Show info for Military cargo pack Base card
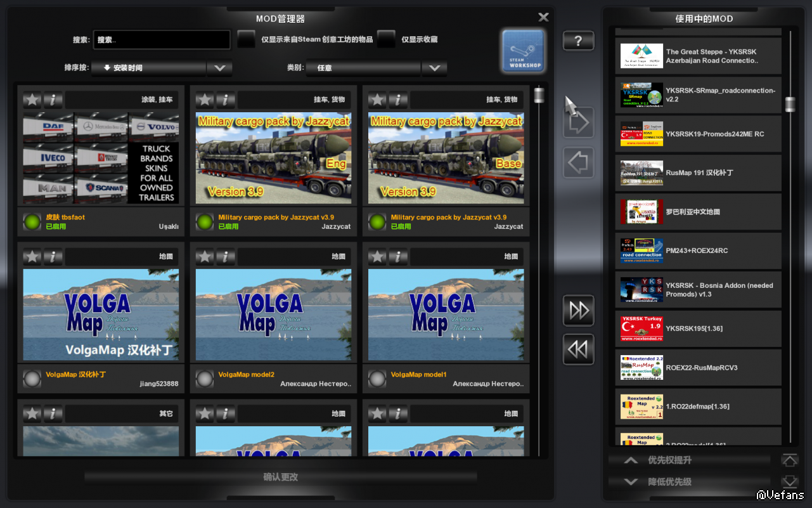The width and height of the screenshot is (812, 508). pyautogui.click(x=397, y=100)
